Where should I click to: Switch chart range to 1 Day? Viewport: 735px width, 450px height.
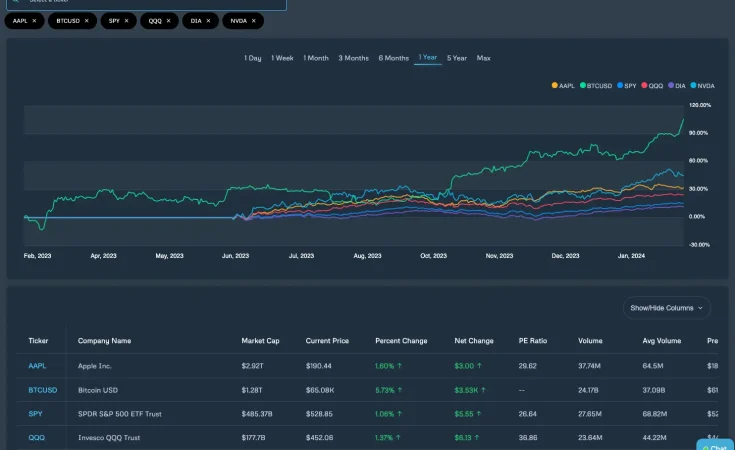[253, 58]
